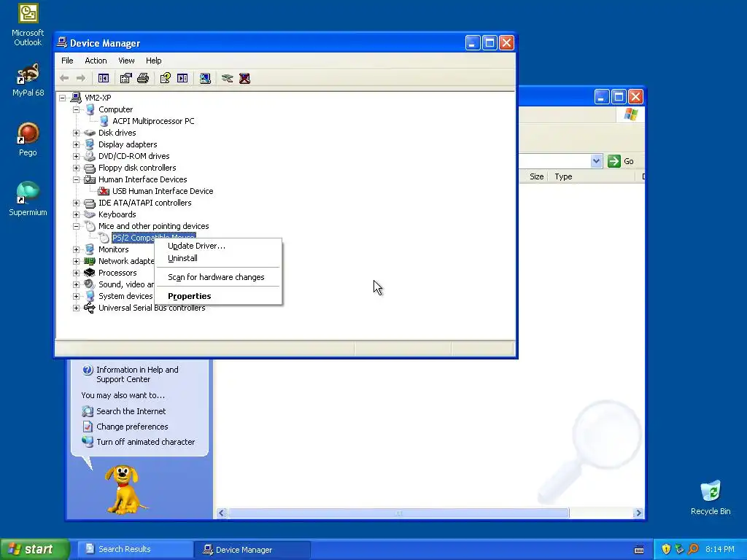This screenshot has height=560, width=747.
Task: Select the Recycle Bin desktop icon
Action: [711, 497]
